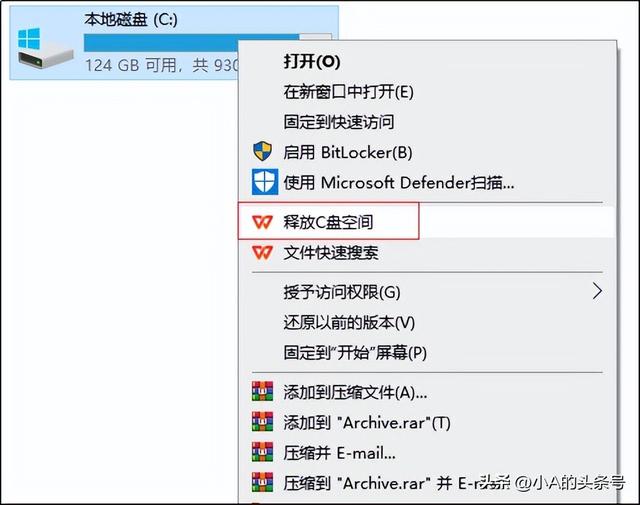Click WinRAR icon beside 压缩并 E-mail...

[x=262, y=452]
